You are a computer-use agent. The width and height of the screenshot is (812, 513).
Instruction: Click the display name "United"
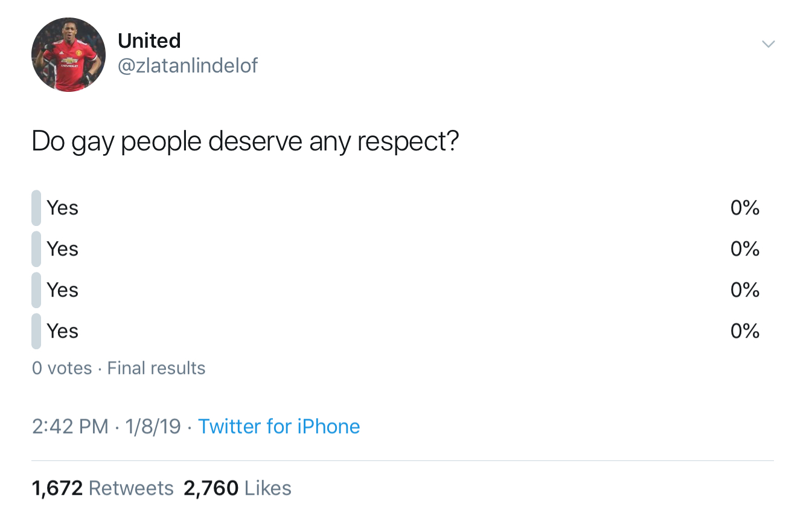pyautogui.click(x=149, y=40)
